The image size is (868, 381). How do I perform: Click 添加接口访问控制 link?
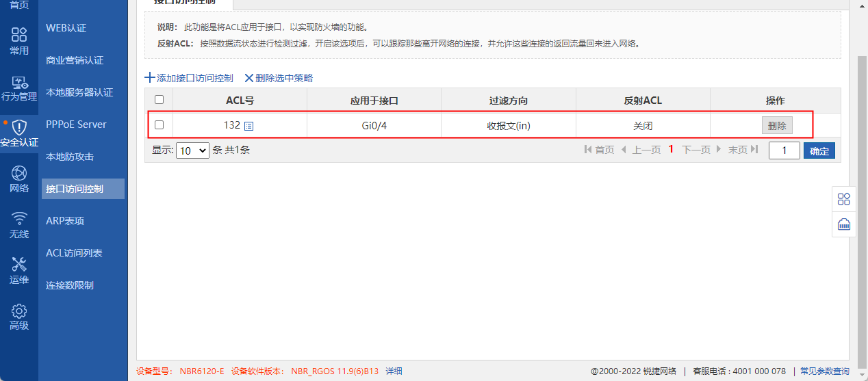[194, 78]
